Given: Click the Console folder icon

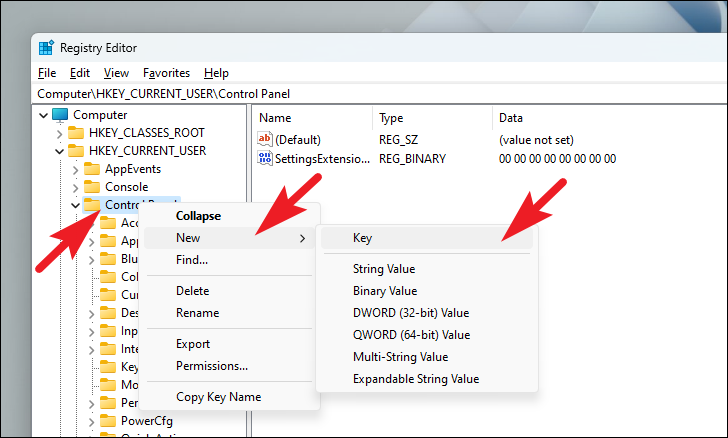Looking at the screenshot, I should click(92, 187).
